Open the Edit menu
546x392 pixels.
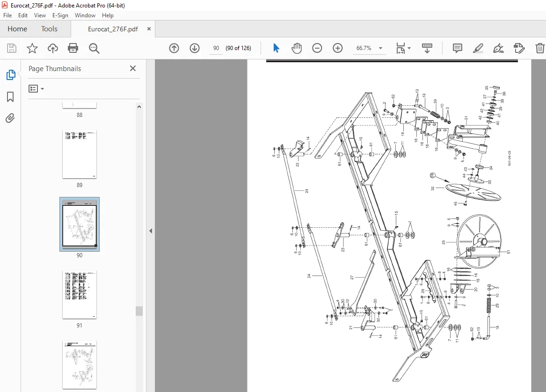22,15
